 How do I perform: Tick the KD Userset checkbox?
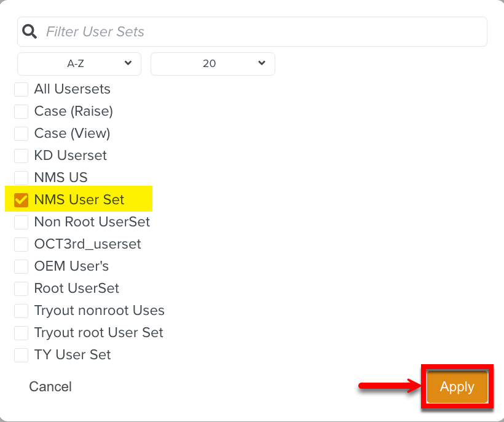(x=22, y=156)
